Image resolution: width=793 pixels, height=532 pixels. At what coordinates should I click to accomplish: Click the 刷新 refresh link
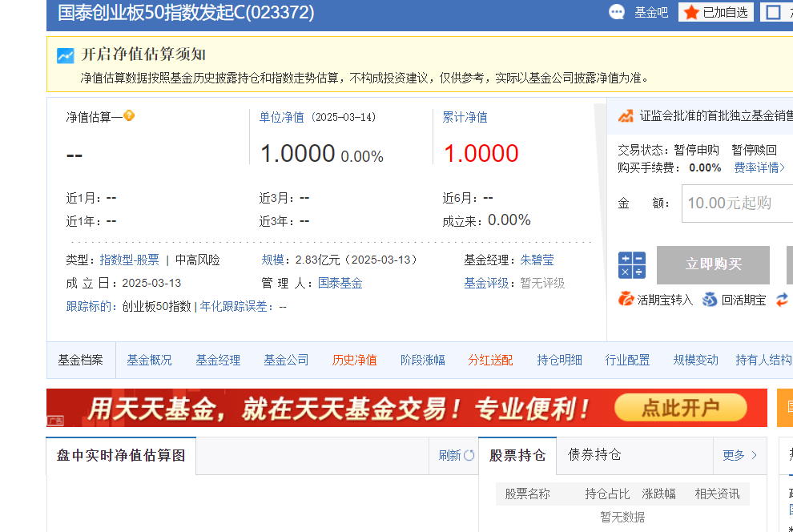449,455
